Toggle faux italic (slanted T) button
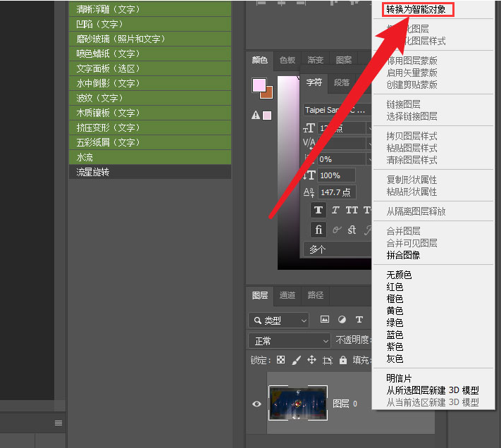This screenshot has width=501, height=448. point(335,210)
